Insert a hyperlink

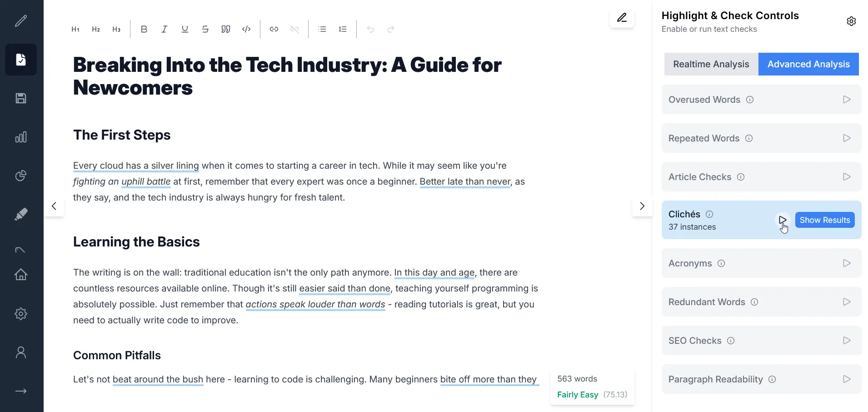click(x=274, y=29)
